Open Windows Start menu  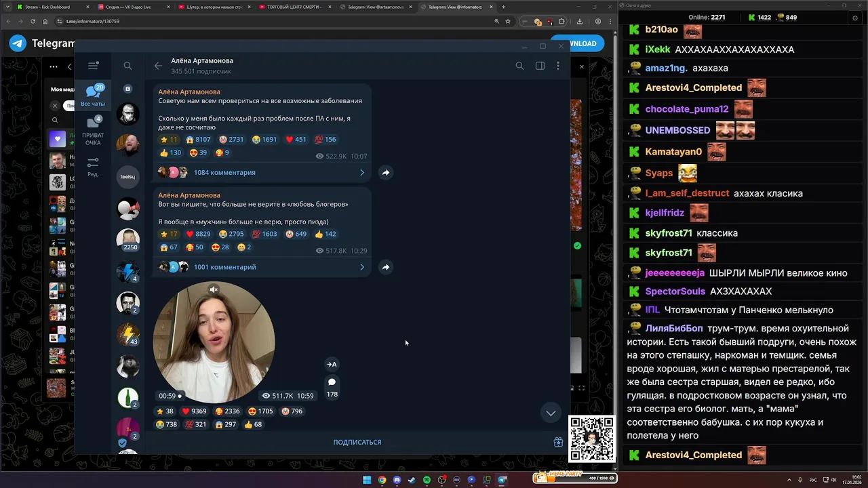pos(367,480)
